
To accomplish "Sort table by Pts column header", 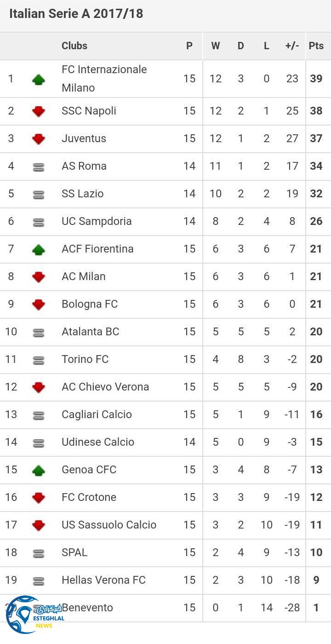I will coord(316,46).
